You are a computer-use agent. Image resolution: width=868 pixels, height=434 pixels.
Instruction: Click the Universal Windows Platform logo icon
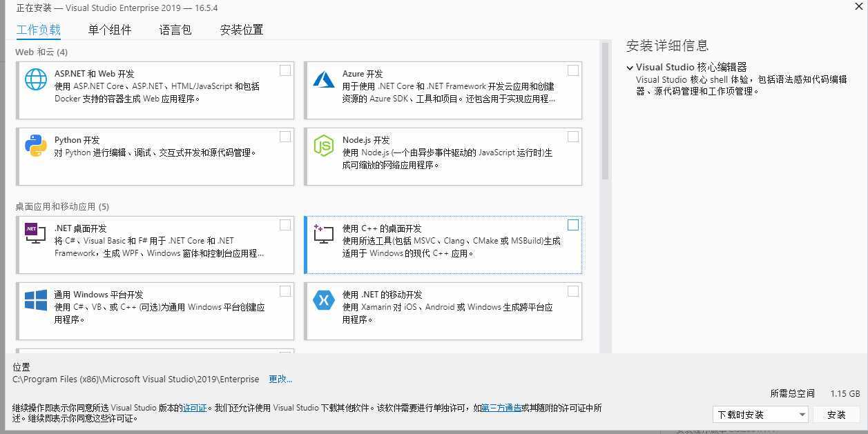click(x=36, y=300)
